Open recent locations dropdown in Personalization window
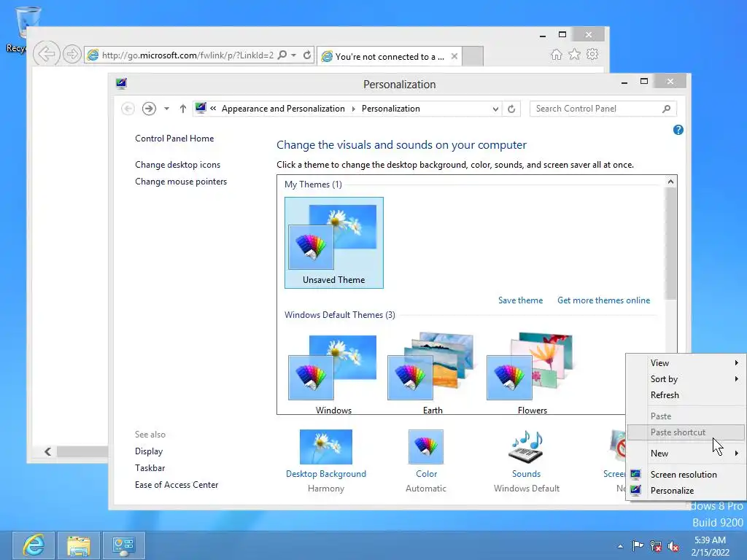 pos(166,109)
